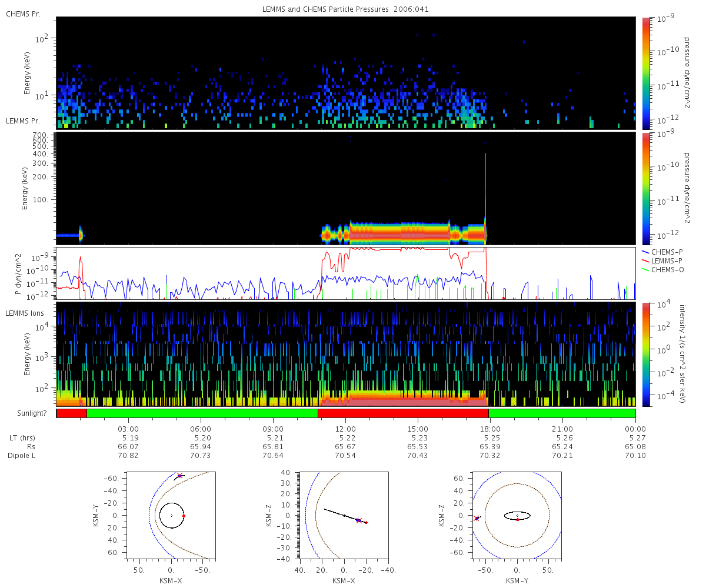Click the 12:00 time axis label

[x=345, y=429]
